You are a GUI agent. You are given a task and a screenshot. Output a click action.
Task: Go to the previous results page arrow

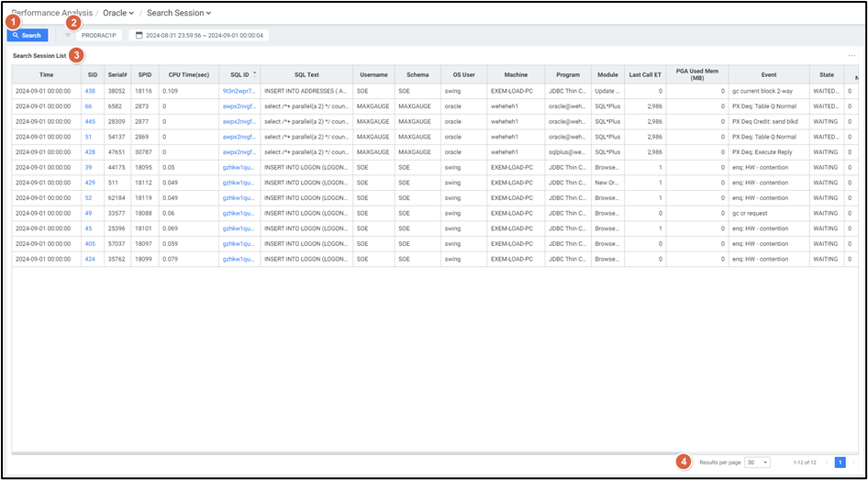pos(826,463)
